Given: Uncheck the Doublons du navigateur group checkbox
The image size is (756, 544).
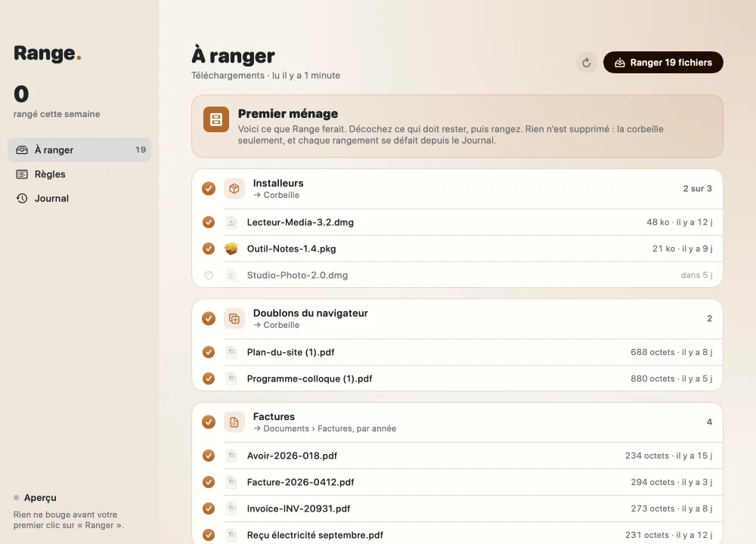Looking at the screenshot, I should (x=209, y=319).
